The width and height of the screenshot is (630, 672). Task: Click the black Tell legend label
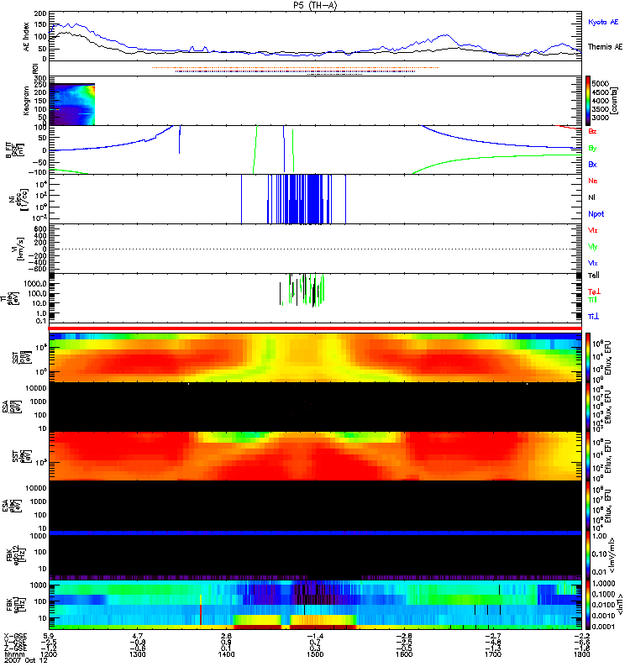pyautogui.click(x=594, y=276)
